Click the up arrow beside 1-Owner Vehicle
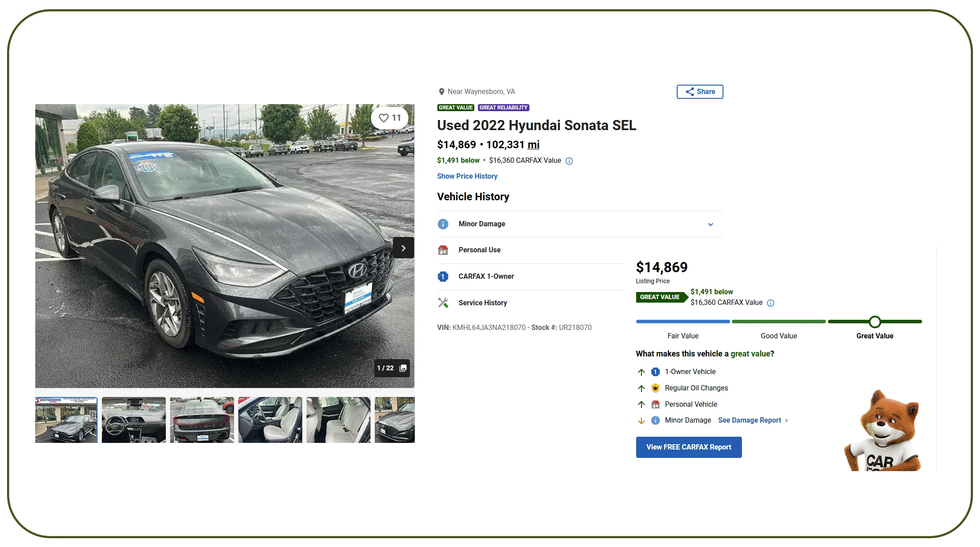 tap(641, 372)
